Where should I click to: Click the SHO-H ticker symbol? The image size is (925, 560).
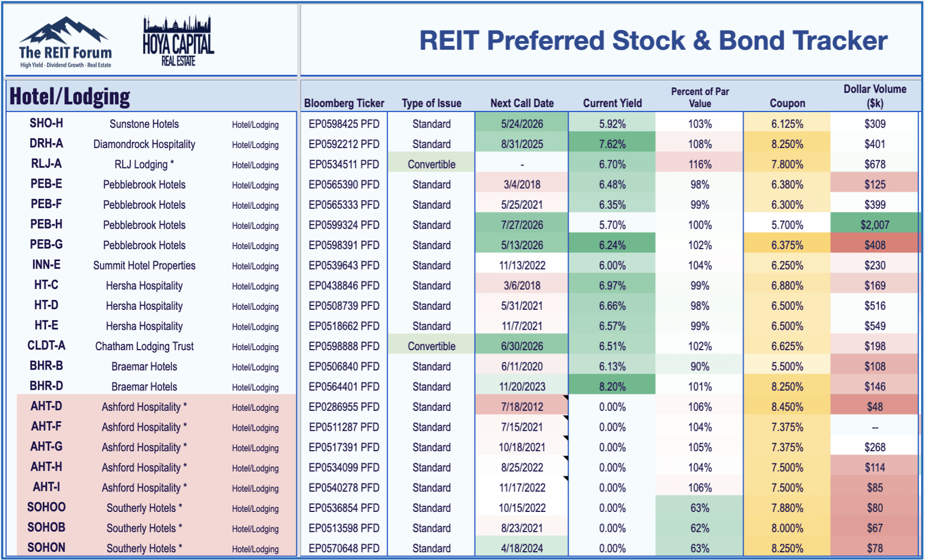click(x=46, y=123)
